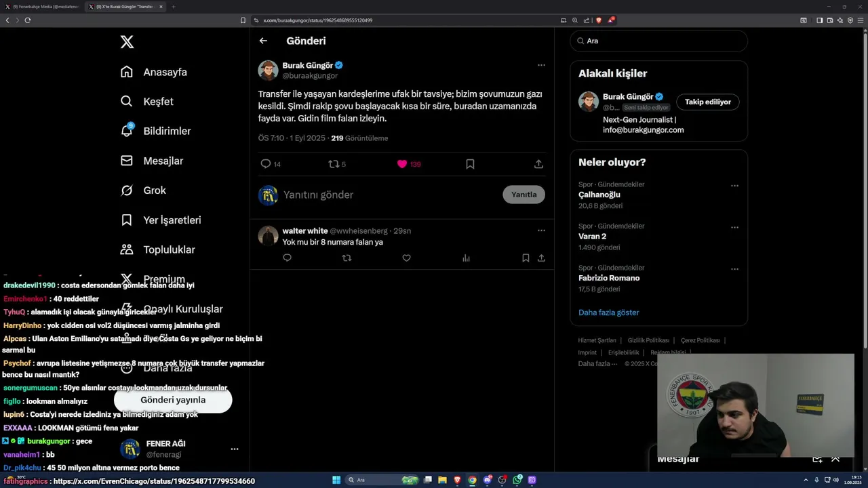Like walter white's comment

click(x=406, y=258)
